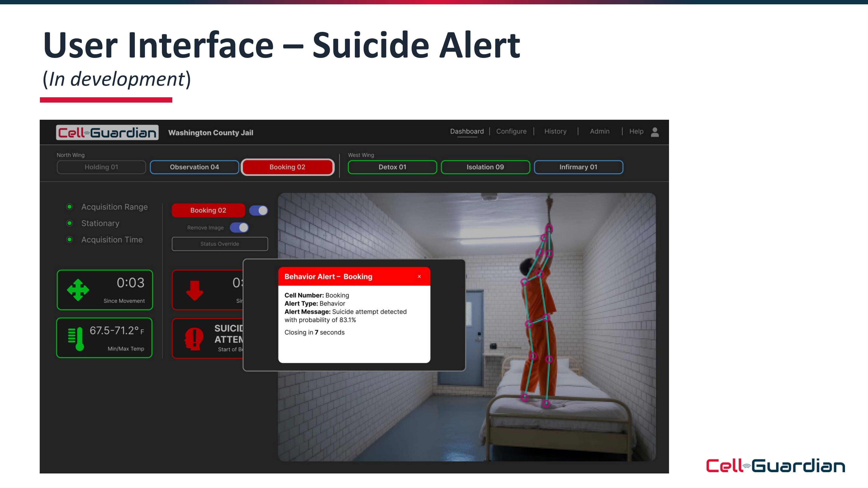868x488 pixels.
Task: Open the Infirmary 01 cell view
Action: tap(578, 167)
